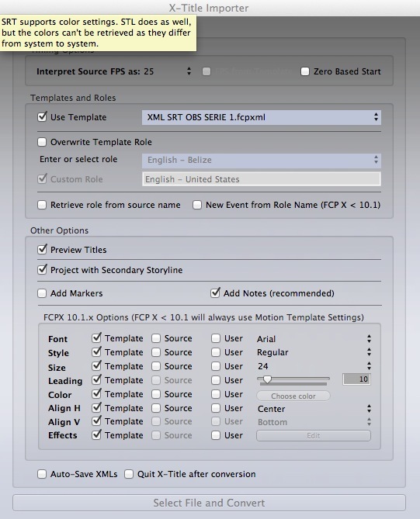The width and height of the screenshot is (420, 519).
Task: Open the Bottom vertical alignment dropdown
Action: [314, 422]
